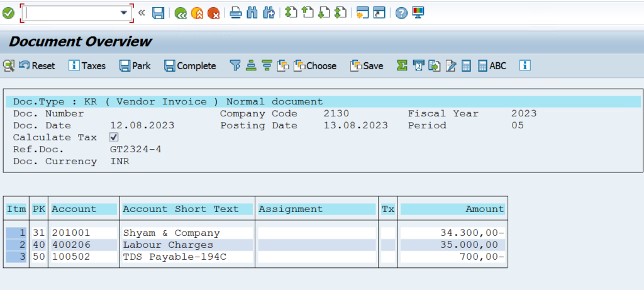Select line item 2 row number
644x290 pixels.
[x=17, y=245]
